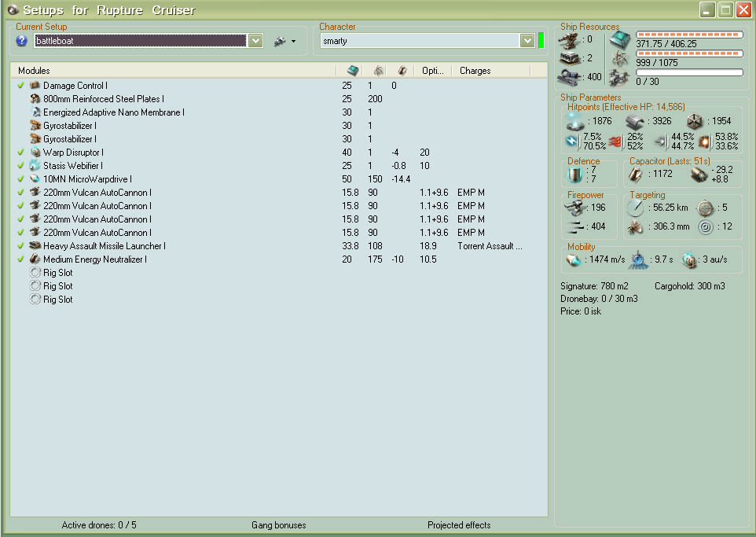Viewport: 756px width, 537px height.
Task: Click the 800mm Reinforced Steel Plates icon
Action: click(x=35, y=99)
